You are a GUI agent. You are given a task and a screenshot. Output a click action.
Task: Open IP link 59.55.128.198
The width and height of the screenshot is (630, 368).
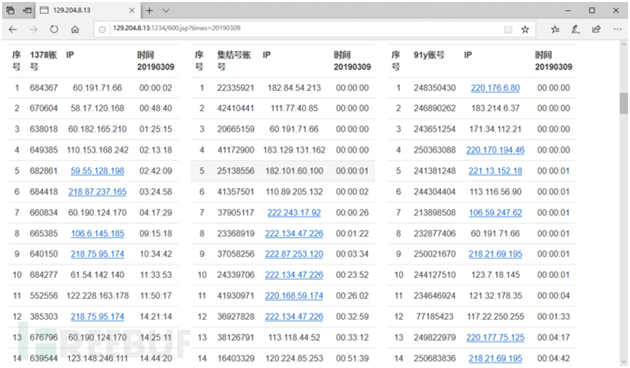[97, 171]
